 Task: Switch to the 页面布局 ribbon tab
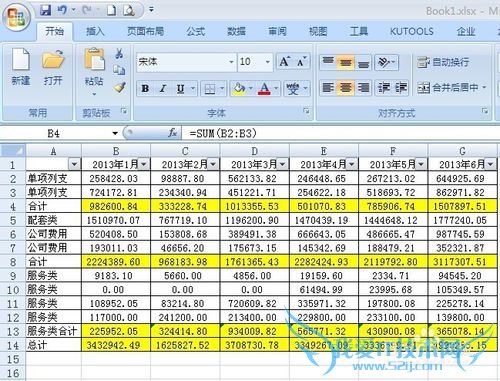coord(145,31)
